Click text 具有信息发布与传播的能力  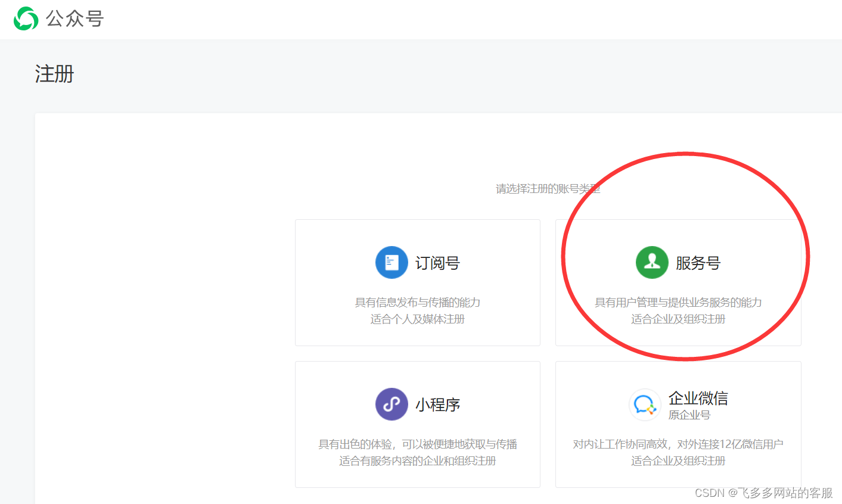point(418,302)
